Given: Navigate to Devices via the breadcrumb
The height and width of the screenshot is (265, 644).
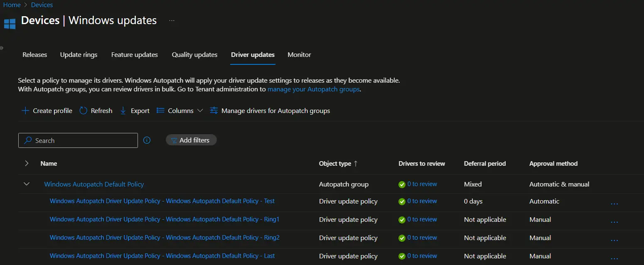Looking at the screenshot, I should pos(42,5).
